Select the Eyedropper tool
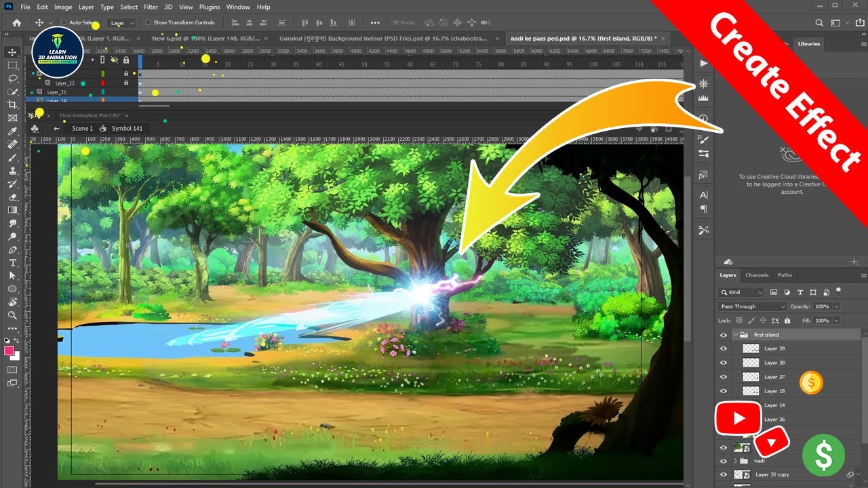Image resolution: width=868 pixels, height=488 pixels. click(12, 131)
